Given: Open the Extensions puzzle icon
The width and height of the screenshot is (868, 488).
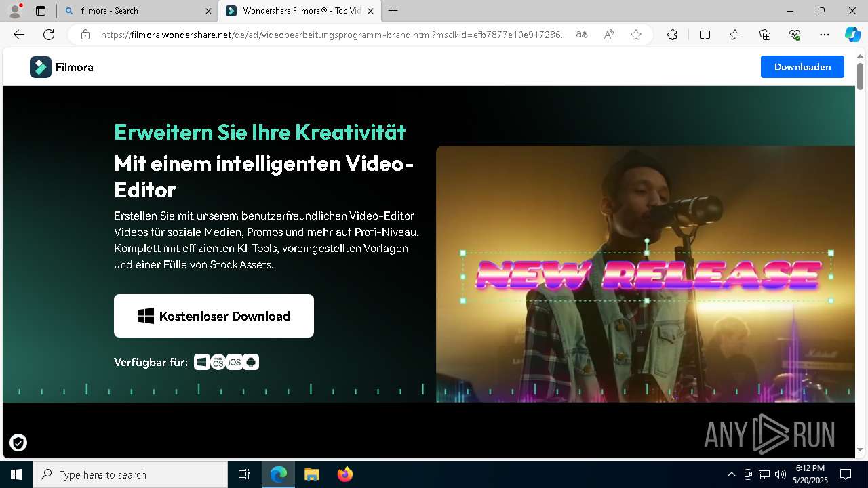Looking at the screenshot, I should [x=672, y=35].
